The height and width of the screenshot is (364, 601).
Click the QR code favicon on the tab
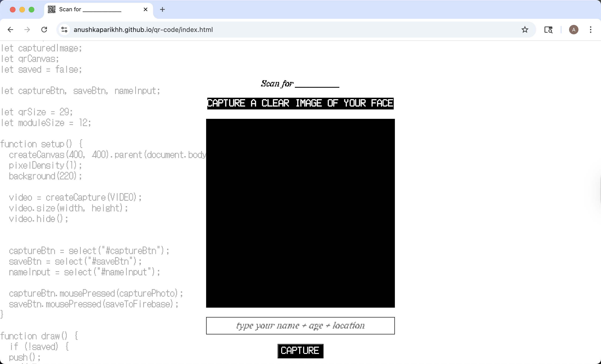click(x=51, y=10)
